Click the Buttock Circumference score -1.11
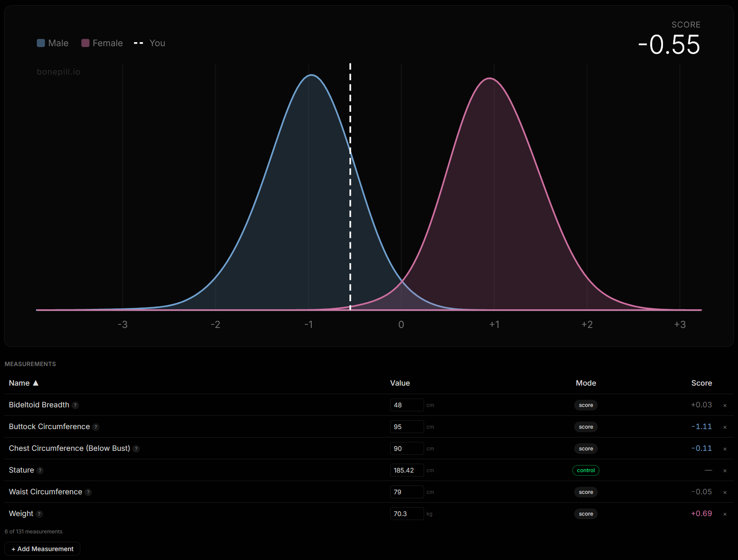 pyautogui.click(x=702, y=427)
